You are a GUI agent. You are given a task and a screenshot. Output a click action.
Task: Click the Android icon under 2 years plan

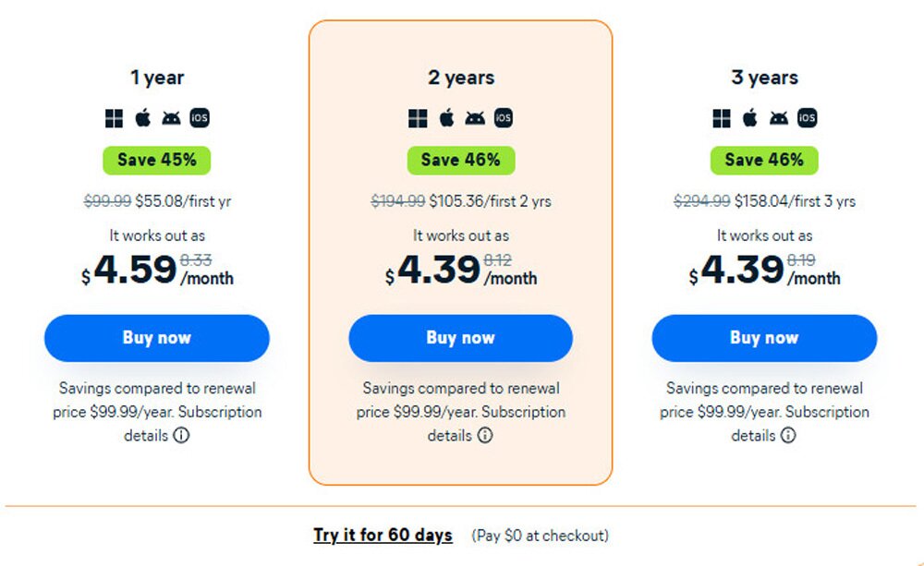point(475,118)
